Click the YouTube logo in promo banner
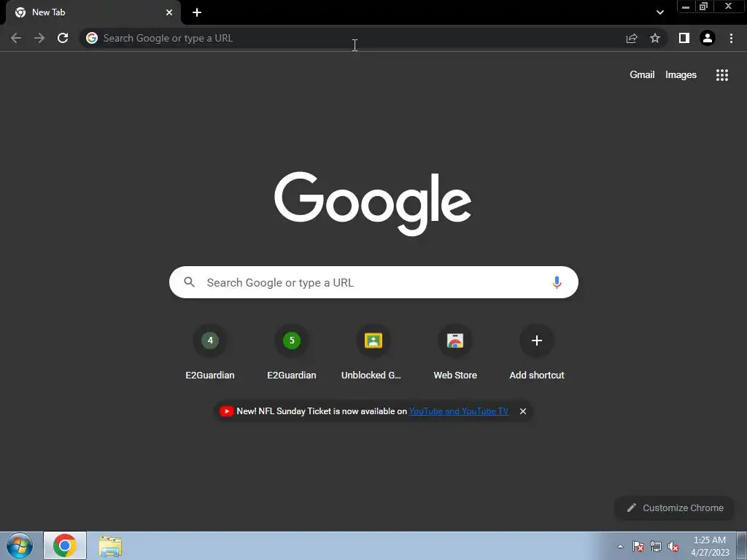The width and height of the screenshot is (747, 560). tap(227, 411)
